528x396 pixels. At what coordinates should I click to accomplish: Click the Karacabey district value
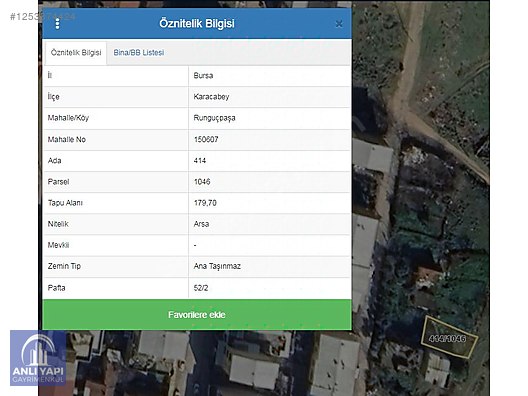click(x=211, y=97)
